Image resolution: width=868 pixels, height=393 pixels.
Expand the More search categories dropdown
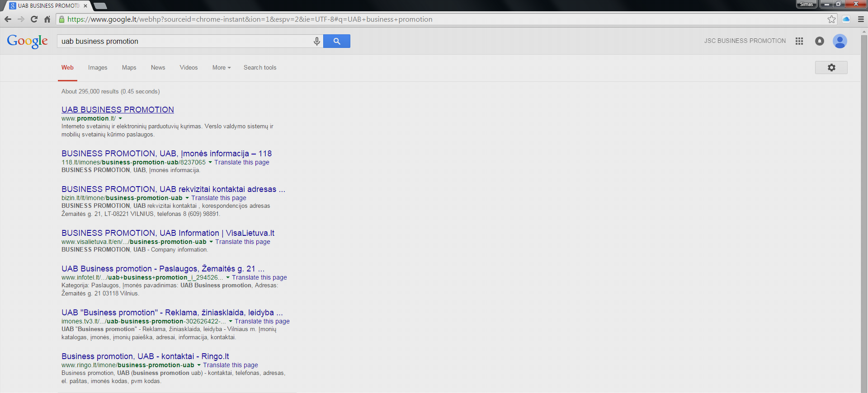[222, 67]
